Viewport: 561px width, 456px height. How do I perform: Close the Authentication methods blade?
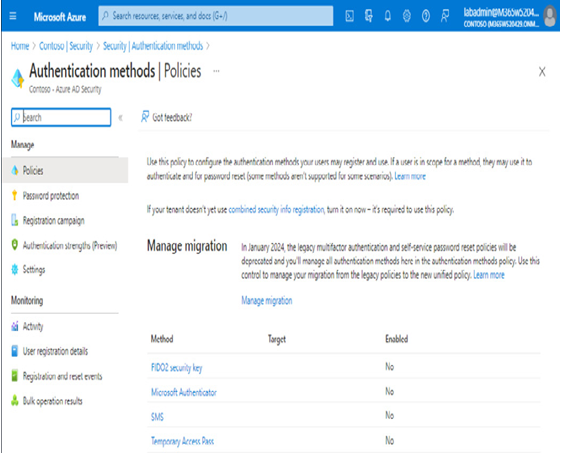point(542,72)
